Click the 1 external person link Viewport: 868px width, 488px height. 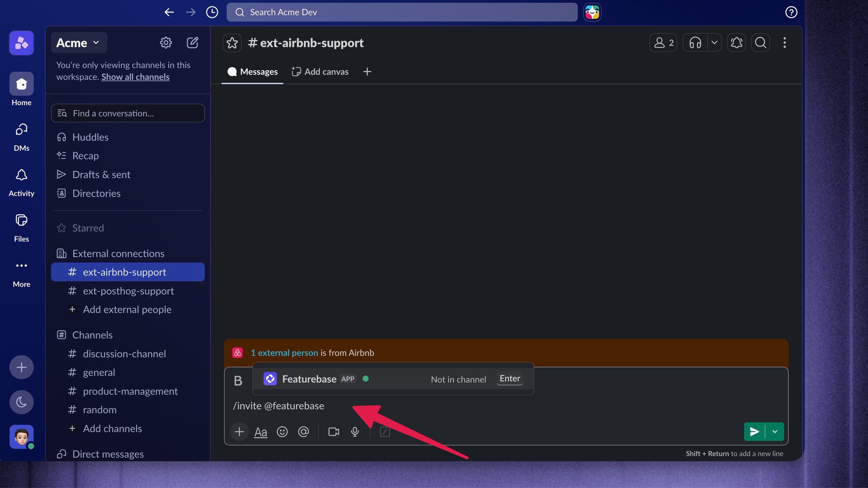(284, 353)
